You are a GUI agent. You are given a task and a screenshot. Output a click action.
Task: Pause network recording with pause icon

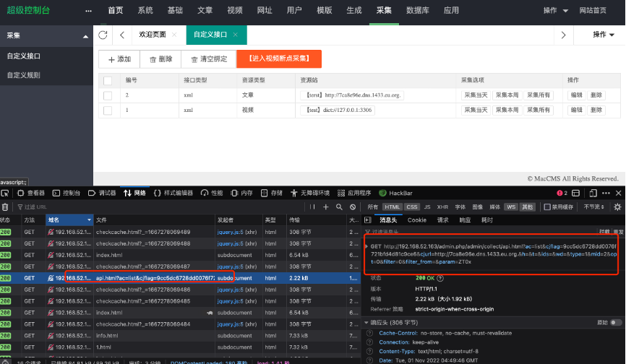312,207
